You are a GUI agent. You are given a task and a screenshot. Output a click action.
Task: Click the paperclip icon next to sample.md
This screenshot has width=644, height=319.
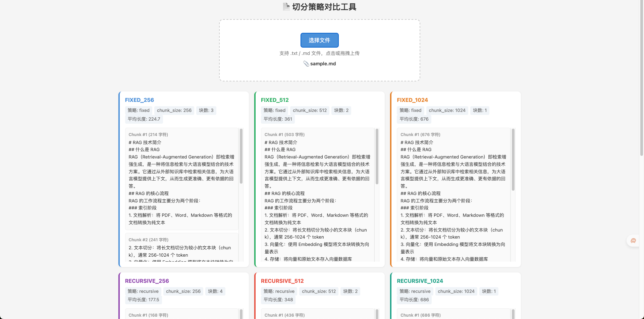tap(306, 64)
